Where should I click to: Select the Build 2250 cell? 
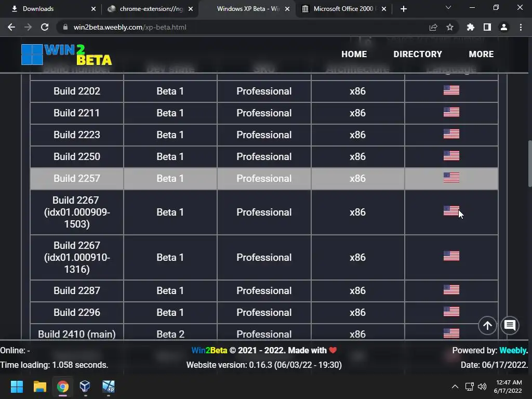pyautogui.click(x=77, y=156)
